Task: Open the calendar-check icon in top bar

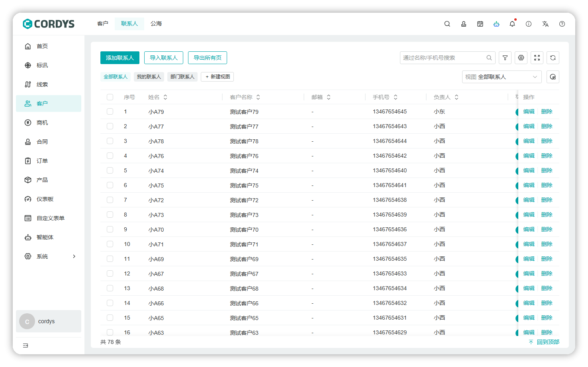Action: [480, 24]
